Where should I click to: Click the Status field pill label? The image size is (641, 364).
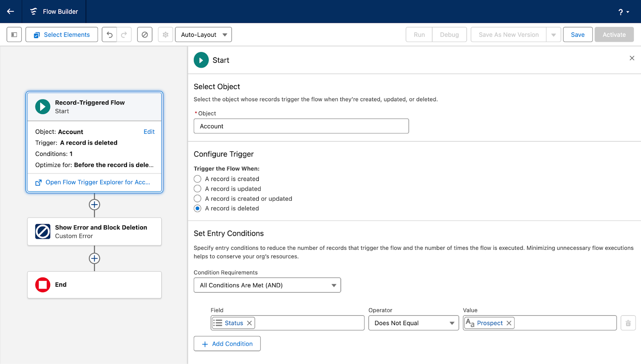pyautogui.click(x=234, y=323)
